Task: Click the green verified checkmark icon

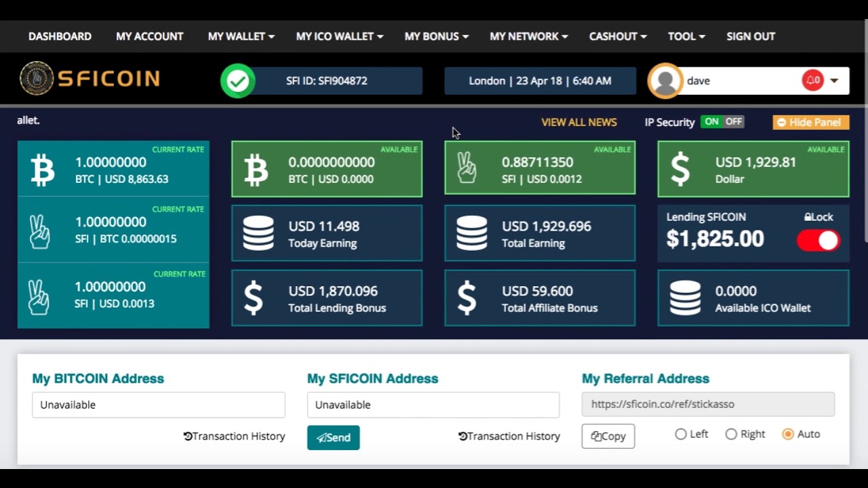Action: [237, 81]
